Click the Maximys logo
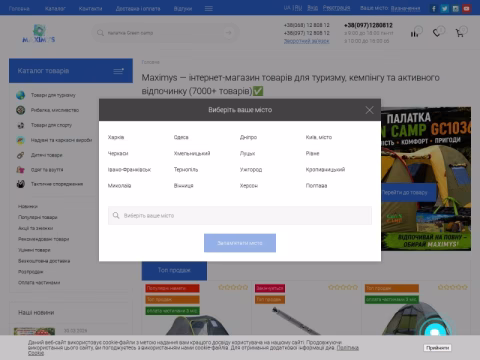Viewport: 480px width, 360px height. pos(39,33)
